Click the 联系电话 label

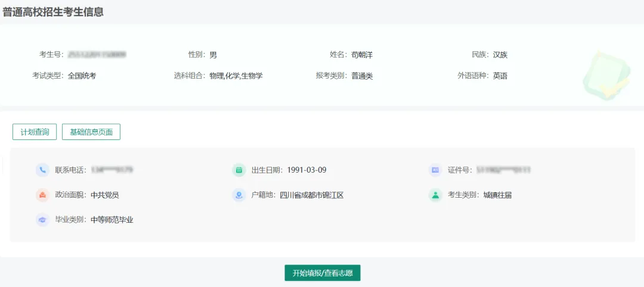pyautogui.click(x=69, y=170)
